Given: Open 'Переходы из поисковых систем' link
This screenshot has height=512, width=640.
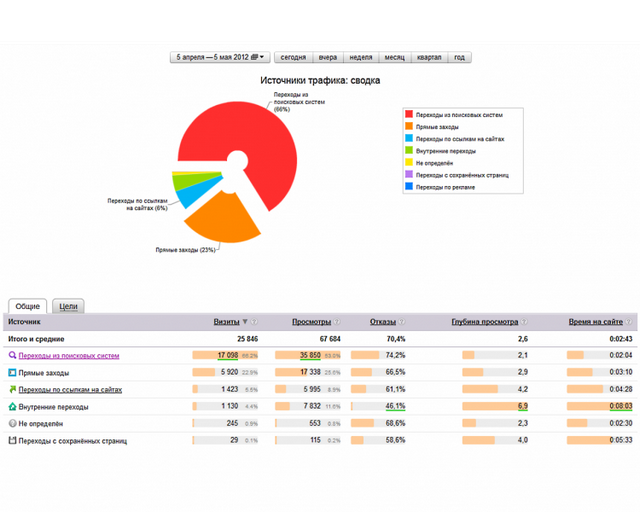Looking at the screenshot, I should pyautogui.click(x=69, y=356).
